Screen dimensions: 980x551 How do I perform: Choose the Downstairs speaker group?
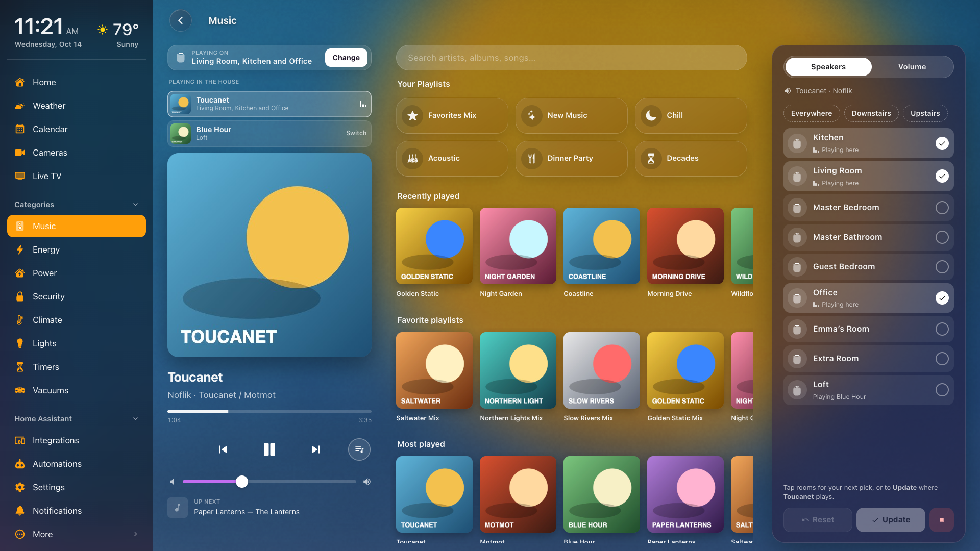[871, 113]
